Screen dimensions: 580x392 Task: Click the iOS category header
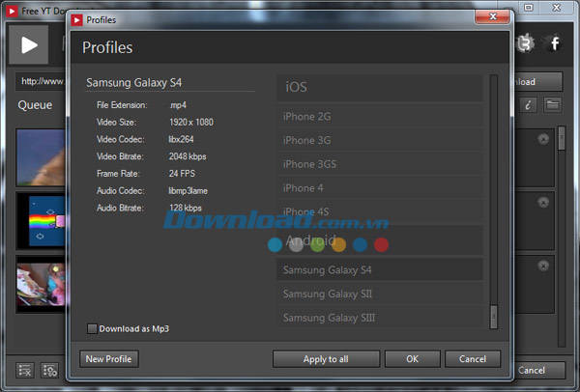tap(380, 88)
